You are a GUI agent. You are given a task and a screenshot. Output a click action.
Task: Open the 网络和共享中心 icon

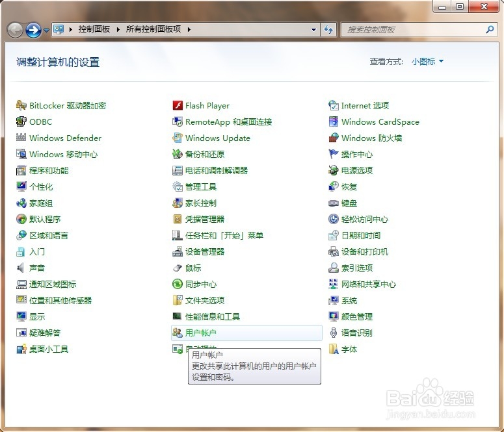334,284
